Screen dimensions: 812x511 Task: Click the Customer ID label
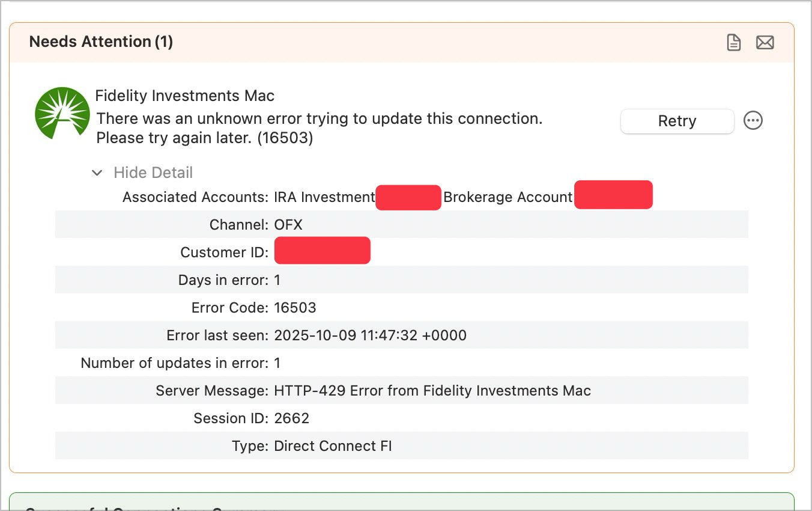click(225, 252)
